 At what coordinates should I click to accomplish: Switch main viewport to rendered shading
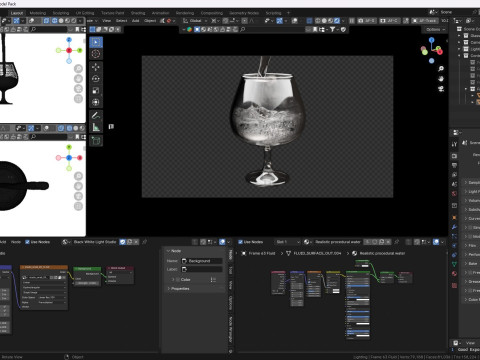(x=337, y=21)
